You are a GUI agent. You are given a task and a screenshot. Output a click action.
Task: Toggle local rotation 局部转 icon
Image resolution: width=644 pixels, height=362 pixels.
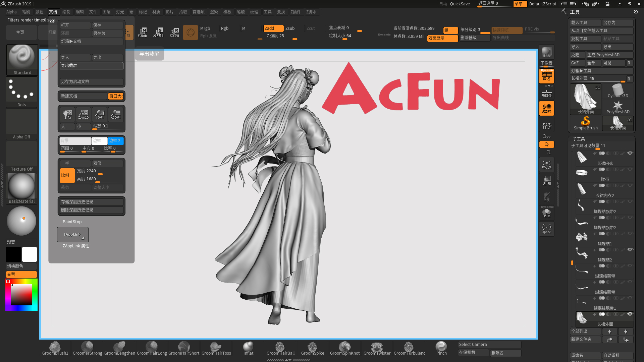(546, 108)
